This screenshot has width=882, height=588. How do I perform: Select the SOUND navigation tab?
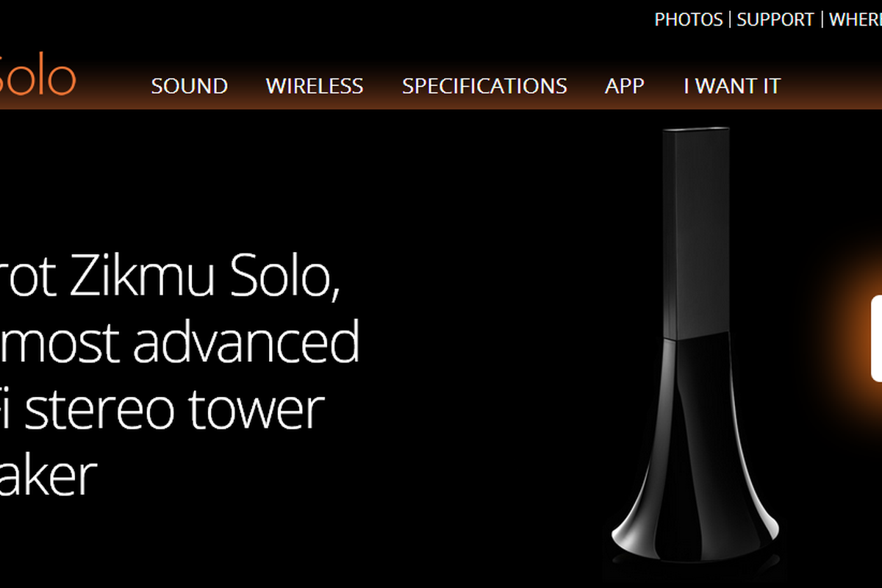[190, 86]
